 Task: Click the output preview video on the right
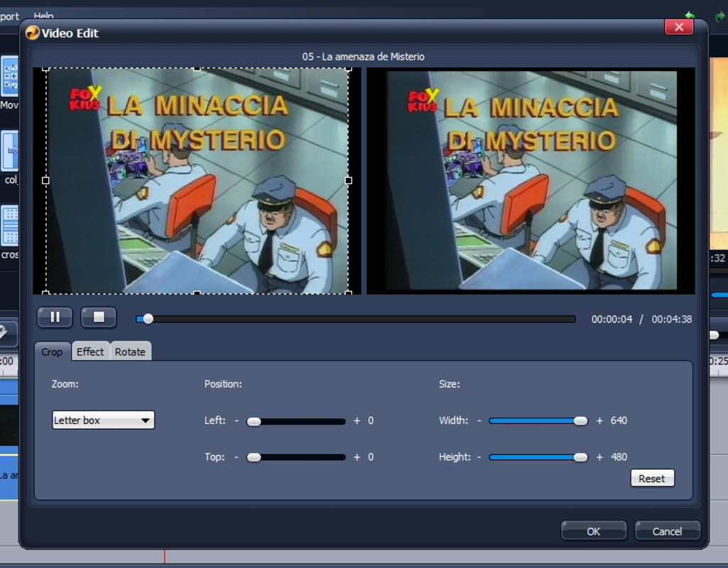point(531,181)
